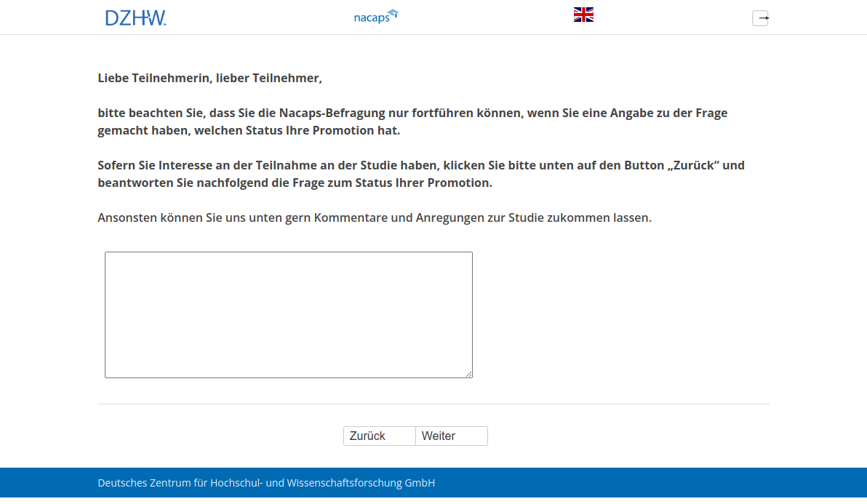
Task: Switch language using the UK flag
Action: tap(583, 15)
